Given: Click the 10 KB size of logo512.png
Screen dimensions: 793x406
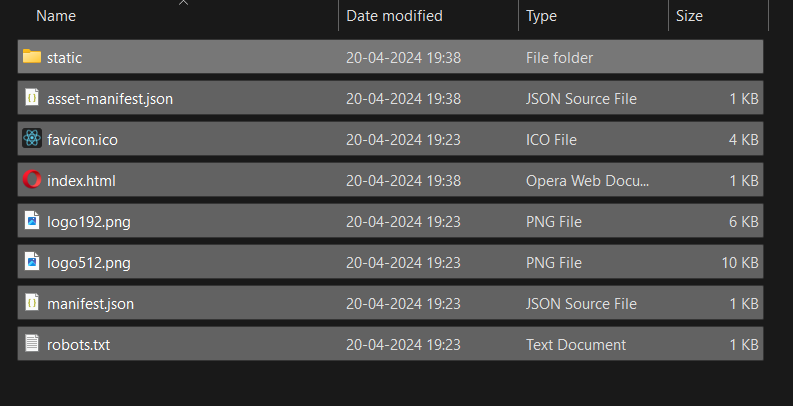Looking at the screenshot, I should pyautogui.click(x=740, y=262).
